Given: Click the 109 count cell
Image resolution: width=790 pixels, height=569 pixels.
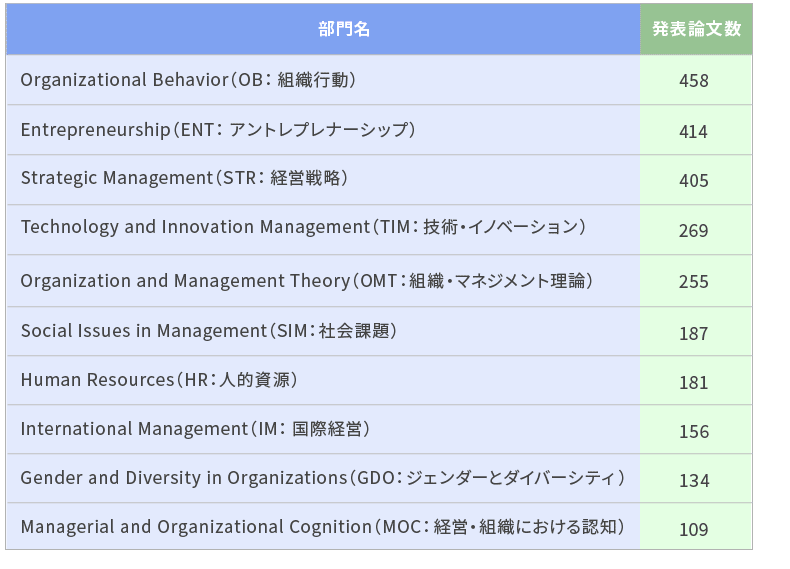Looking at the screenshot, I should coord(696,527).
